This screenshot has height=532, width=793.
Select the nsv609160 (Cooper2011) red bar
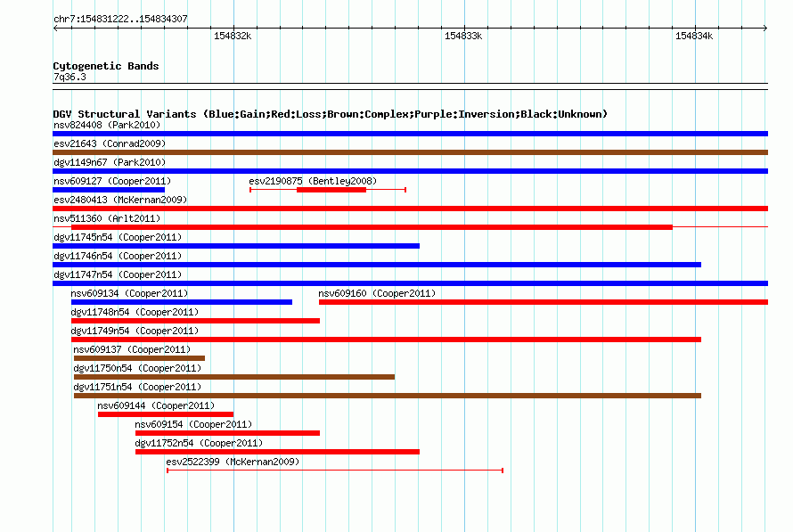(544, 302)
